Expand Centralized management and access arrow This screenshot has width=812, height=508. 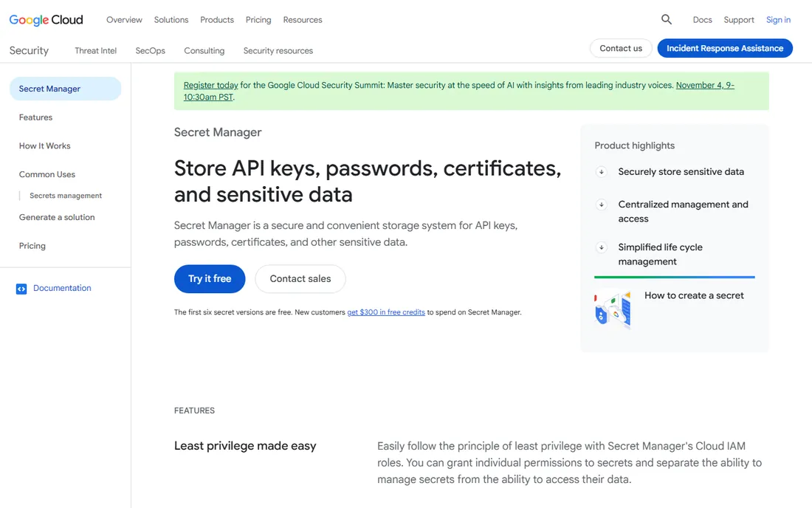[x=601, y=205]
